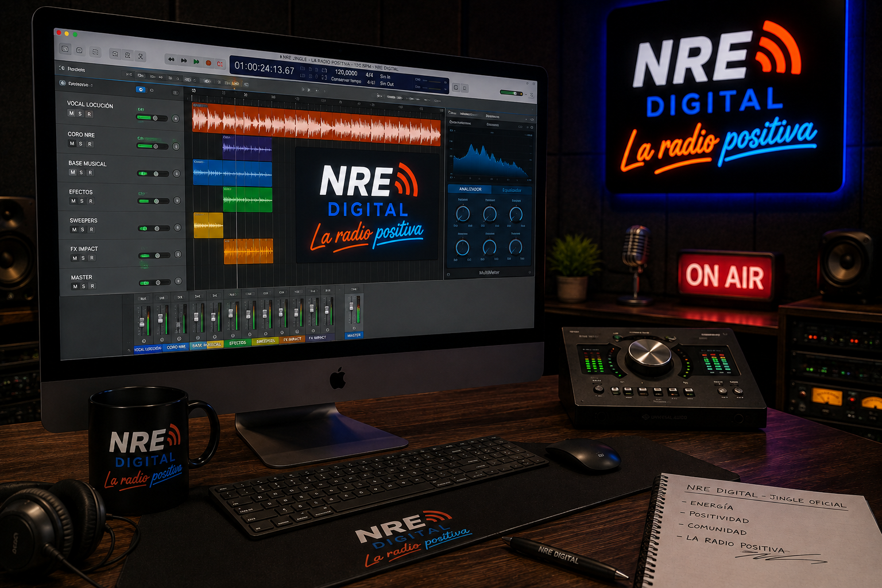Click the 120,0000 tempo value
Screen dimensions: 882x588
(346, 72)
